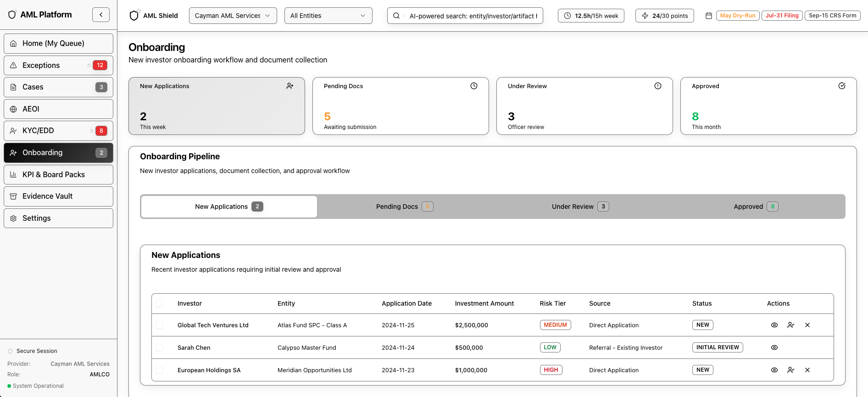Click the AML Shield logo icon
The height and width of the screenshot is (397, 868).
point(134,16)
